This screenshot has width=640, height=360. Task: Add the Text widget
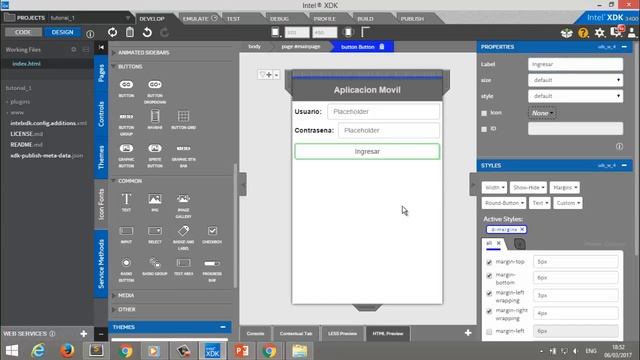(x=126, y=202)
